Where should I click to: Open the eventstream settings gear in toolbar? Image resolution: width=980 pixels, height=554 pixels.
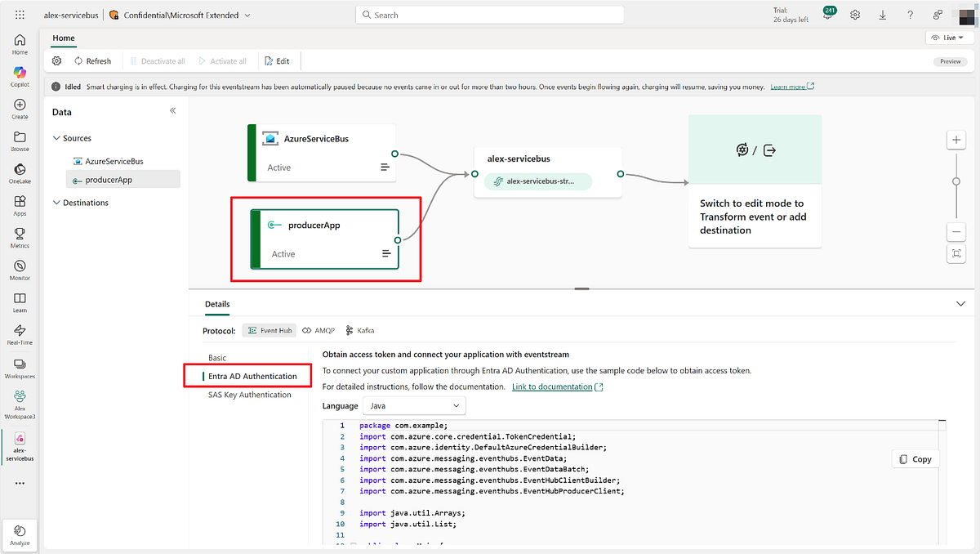coord(56,61)
